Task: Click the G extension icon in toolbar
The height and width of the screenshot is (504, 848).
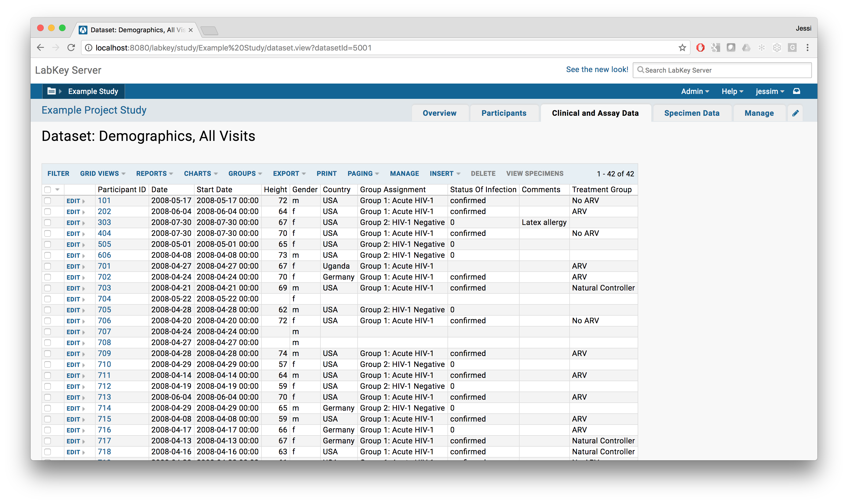Action: click(x=792, y=48)
